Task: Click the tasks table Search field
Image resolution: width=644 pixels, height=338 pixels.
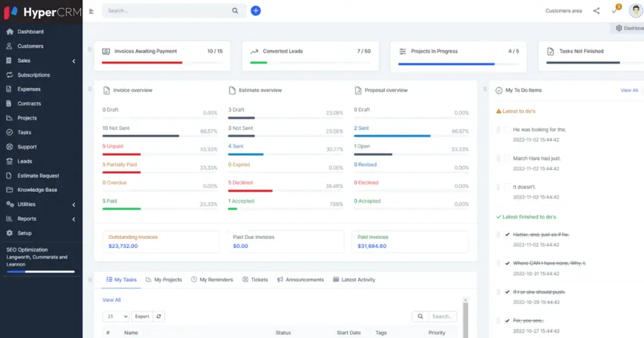Action: tap(442, 317)
